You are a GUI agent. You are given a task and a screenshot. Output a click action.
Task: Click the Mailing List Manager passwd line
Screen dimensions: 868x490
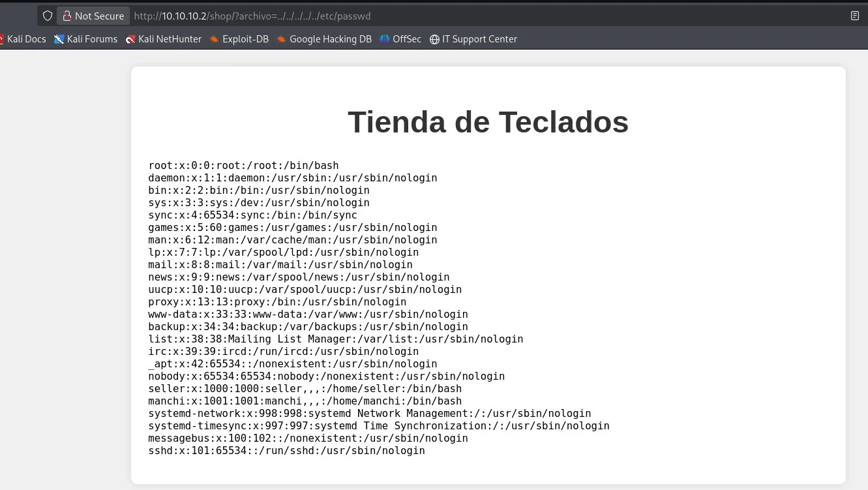click(x=336, y=339)
